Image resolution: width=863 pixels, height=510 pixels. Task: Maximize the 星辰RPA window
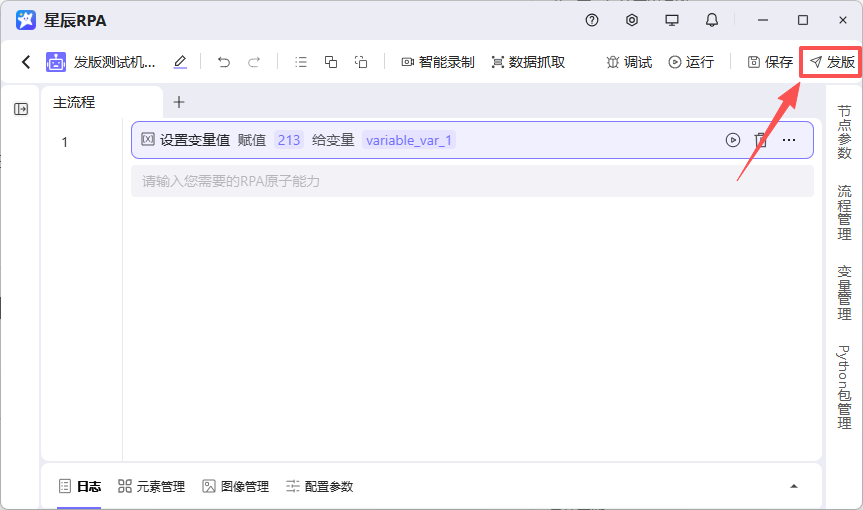(803, 20)
